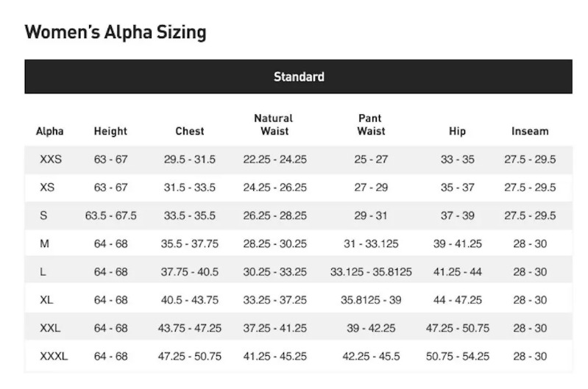Click the 50.75 - 54.25 hip cell
This screenshot has width=588, height=389.
tap(458, 356)
